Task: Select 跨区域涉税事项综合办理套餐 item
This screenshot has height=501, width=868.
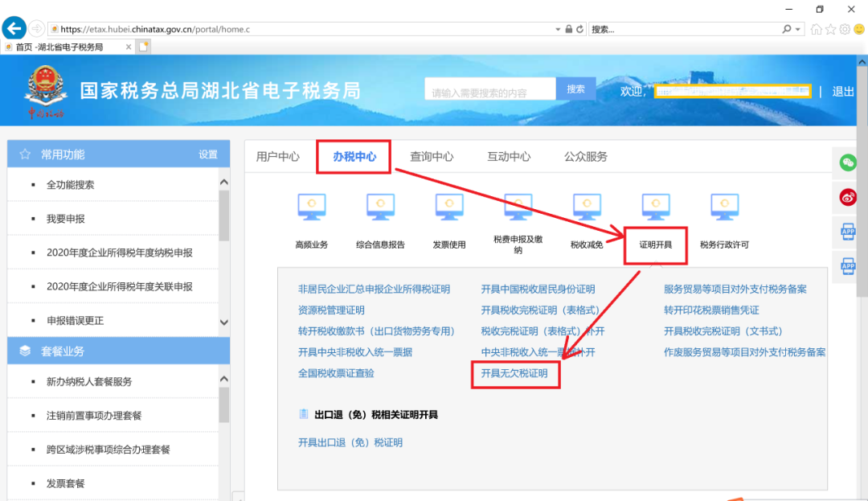Action: pos(108,450)
